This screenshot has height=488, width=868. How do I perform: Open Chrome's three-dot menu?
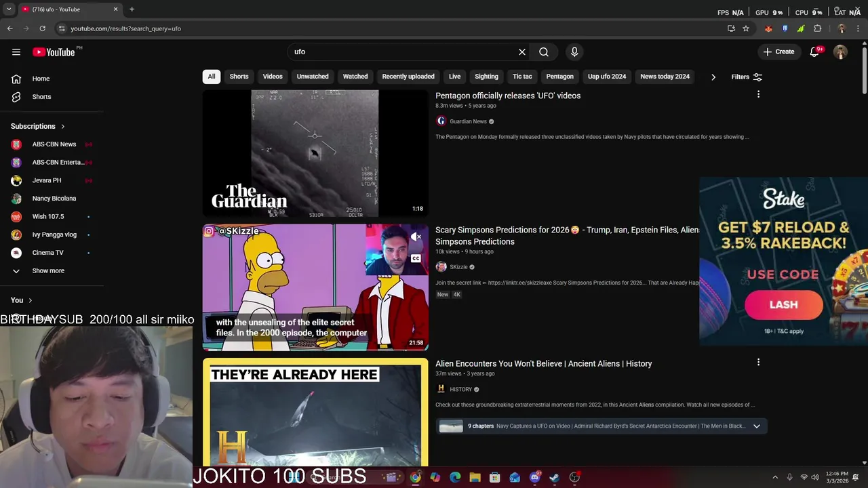(x=859, y=28)
